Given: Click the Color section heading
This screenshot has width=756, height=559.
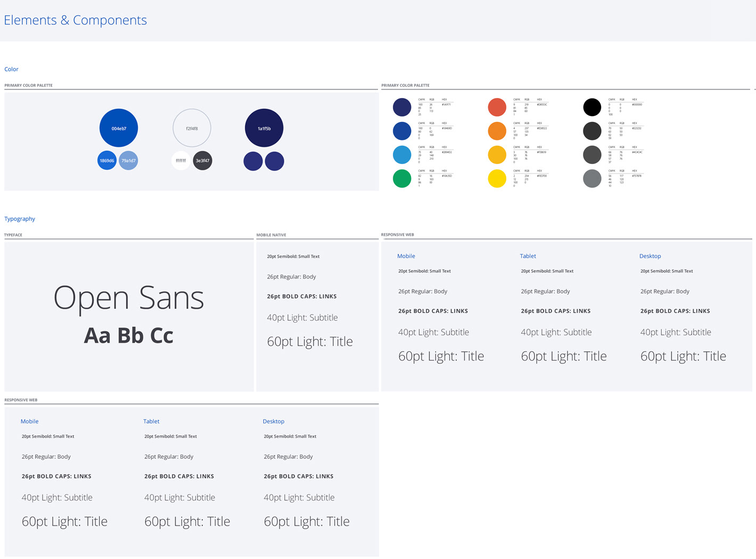Looking at the screenshot, I should [x=11, y=69].
